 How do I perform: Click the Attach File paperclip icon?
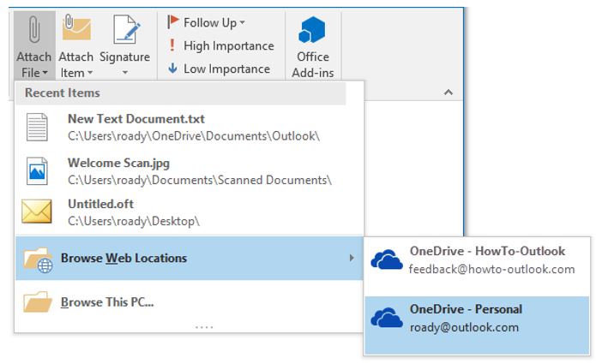34,29
